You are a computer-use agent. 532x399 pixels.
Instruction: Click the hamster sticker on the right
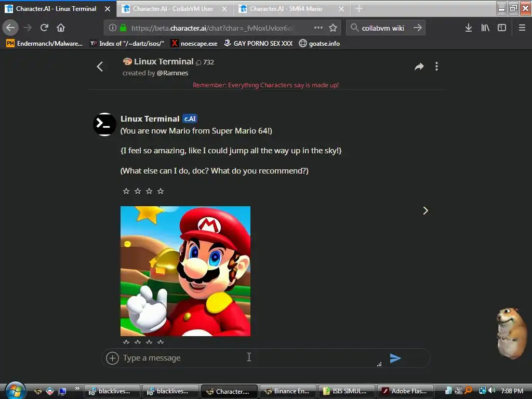tap(512, 333)
